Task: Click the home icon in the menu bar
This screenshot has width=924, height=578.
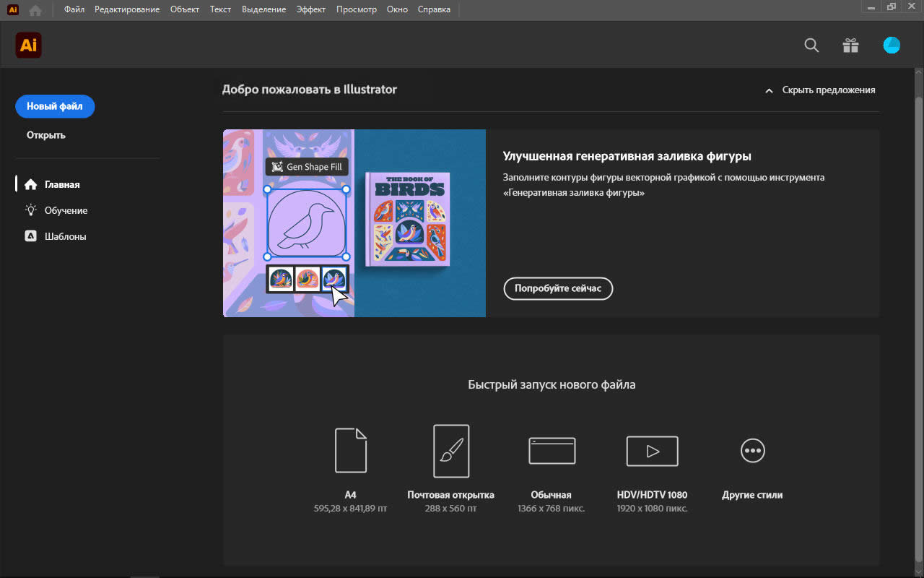Action: [35, 10]
